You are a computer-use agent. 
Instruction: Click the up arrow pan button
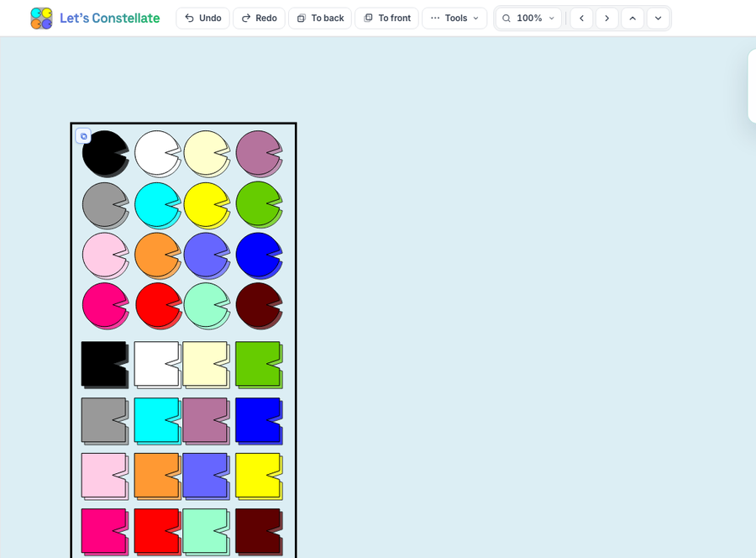(633, 18)
